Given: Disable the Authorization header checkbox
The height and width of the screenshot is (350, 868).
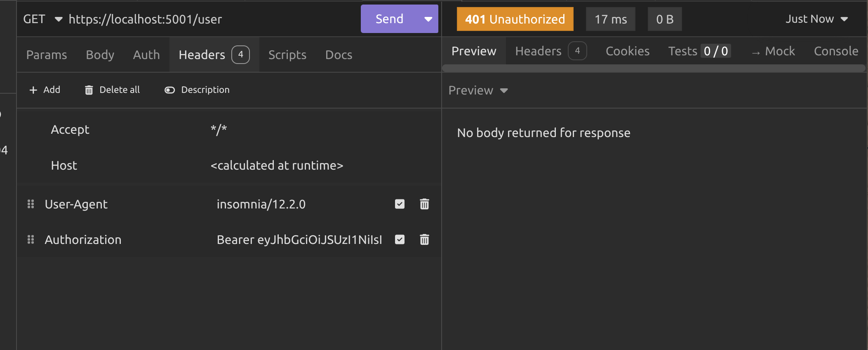Looking at the screenshot, I should 400,239.
